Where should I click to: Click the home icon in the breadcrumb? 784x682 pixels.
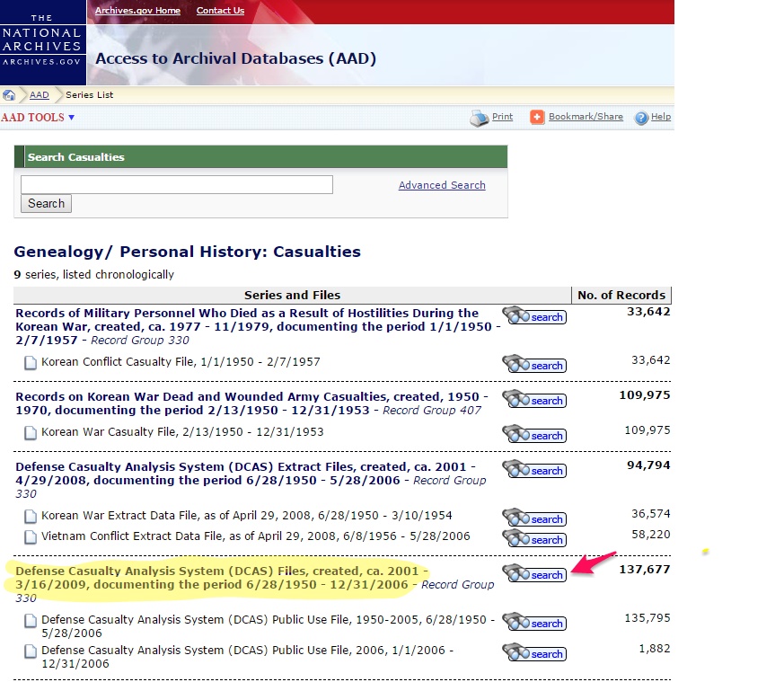(x=9, y=95)
